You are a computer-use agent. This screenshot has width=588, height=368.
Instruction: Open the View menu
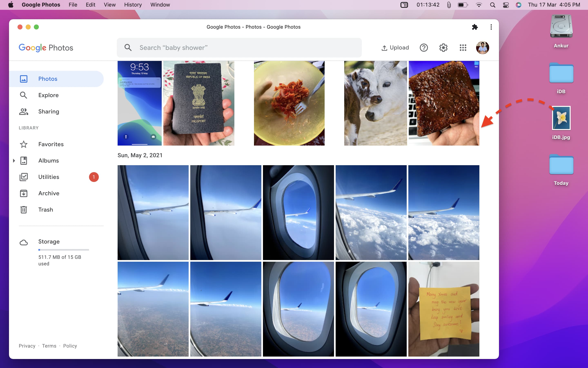coord(110,5)
